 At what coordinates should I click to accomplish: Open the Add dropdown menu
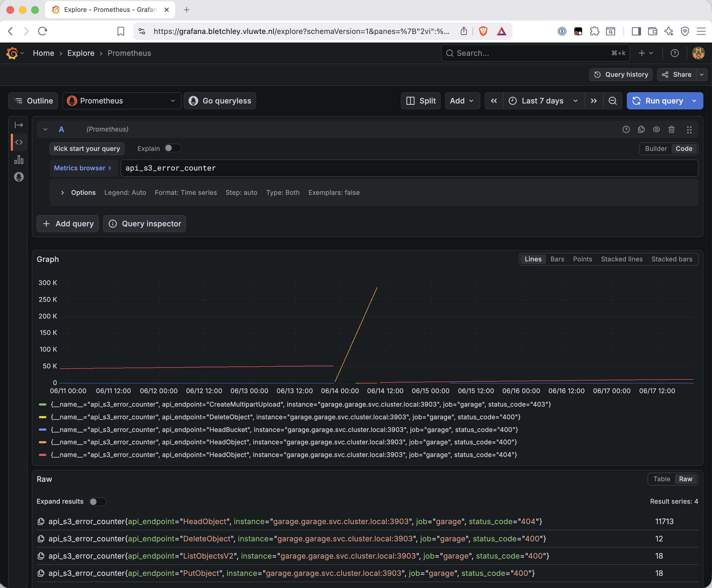[462, 101]
